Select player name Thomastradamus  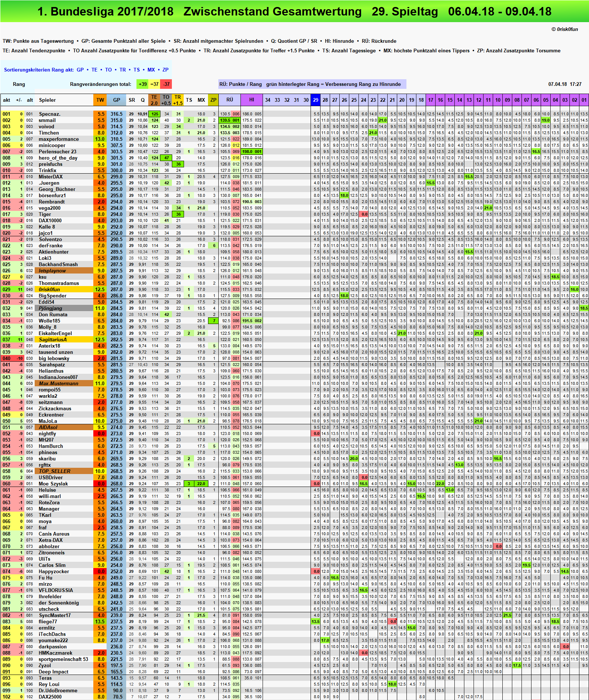[59, 283]
